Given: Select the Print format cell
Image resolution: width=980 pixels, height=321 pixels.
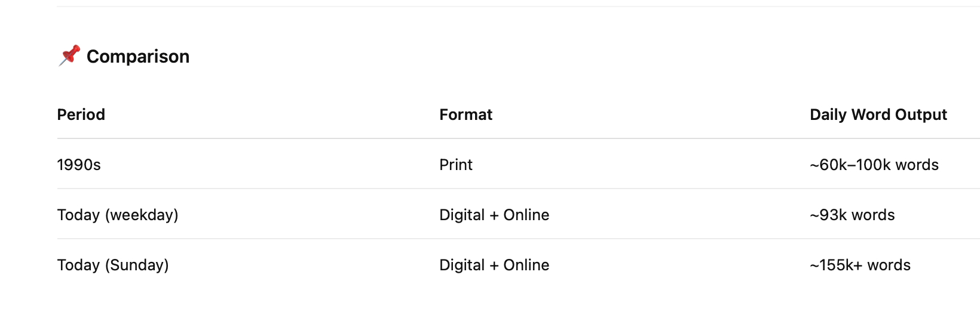Looking at the screenshot, I should (456, 165).
